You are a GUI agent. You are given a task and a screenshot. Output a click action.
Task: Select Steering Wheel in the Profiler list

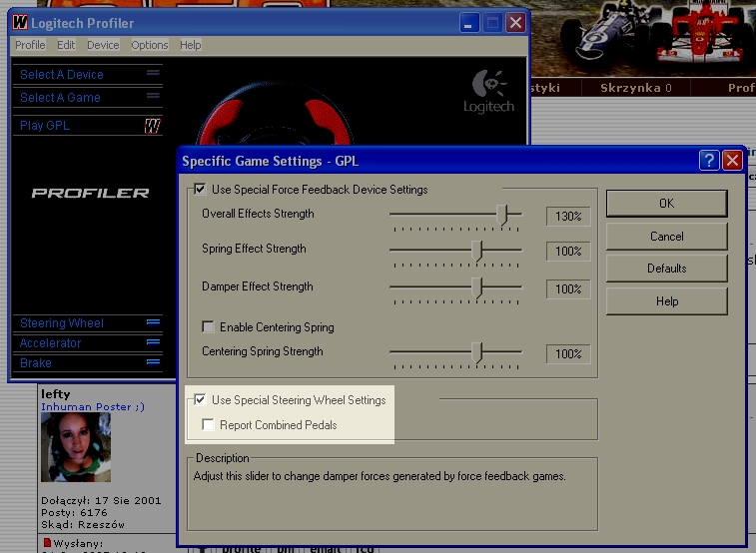87,322
